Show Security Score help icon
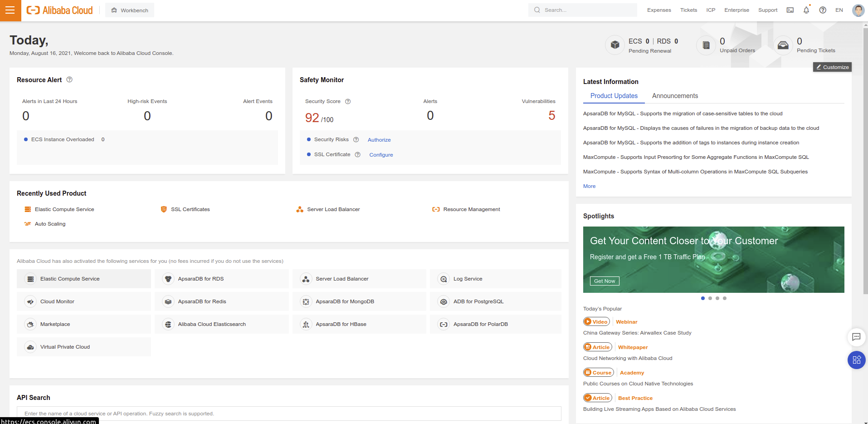 point(348,101)
